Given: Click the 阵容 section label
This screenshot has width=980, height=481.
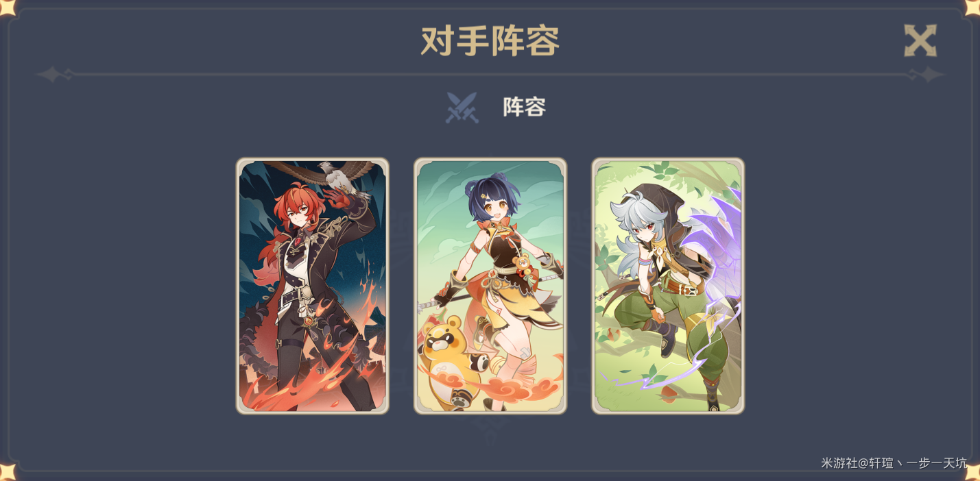Looking at the screenshot, I should [x=525, y=107].
